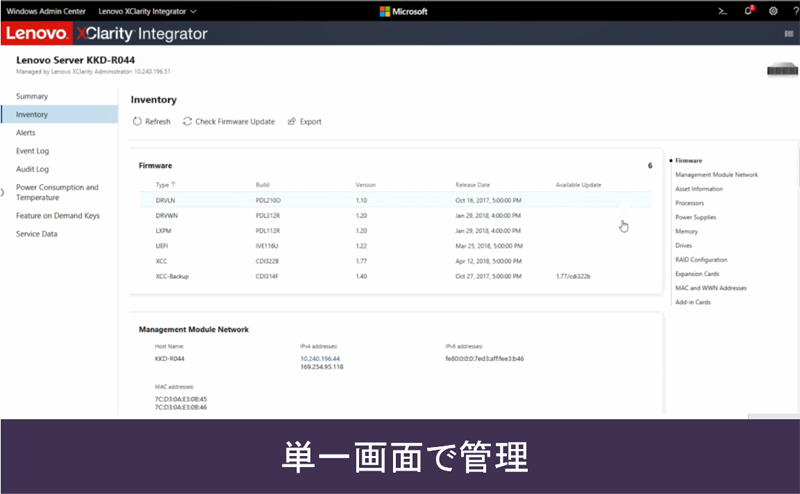Click build value PDL210O

tap(268, 201)
